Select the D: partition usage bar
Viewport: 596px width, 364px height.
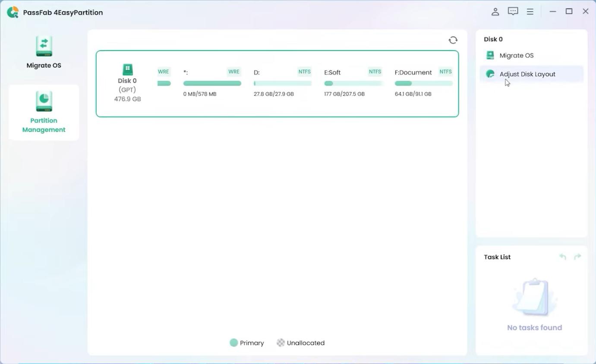pos(282,83)
